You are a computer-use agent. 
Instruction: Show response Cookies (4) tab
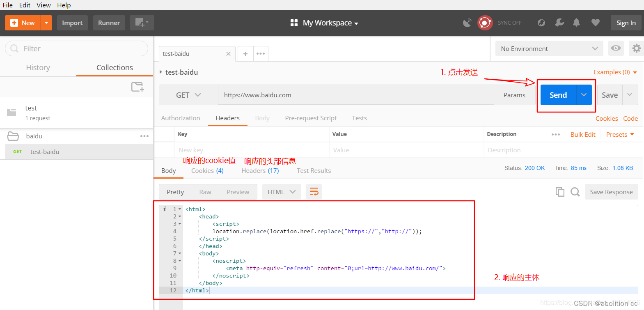207,171
